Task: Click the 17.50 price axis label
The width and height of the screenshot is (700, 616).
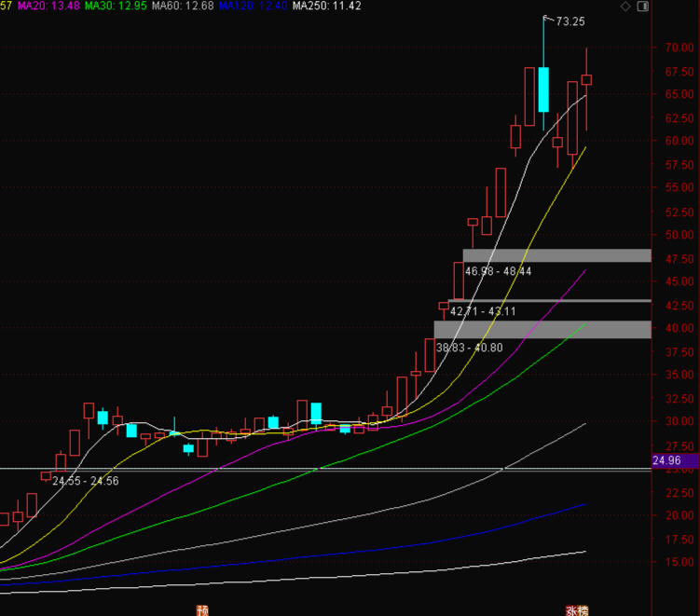Action: pos(679,540)
